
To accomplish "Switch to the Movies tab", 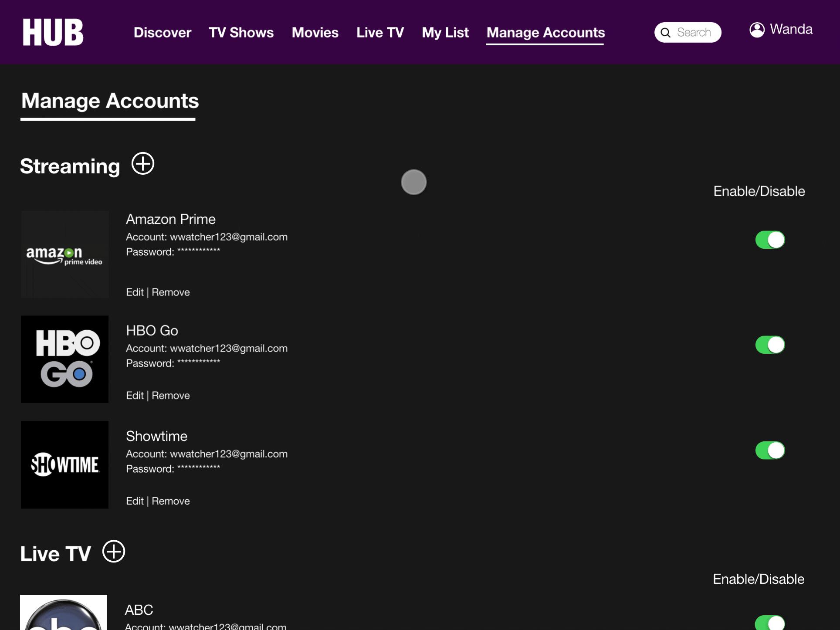I will tap(315, 33).
